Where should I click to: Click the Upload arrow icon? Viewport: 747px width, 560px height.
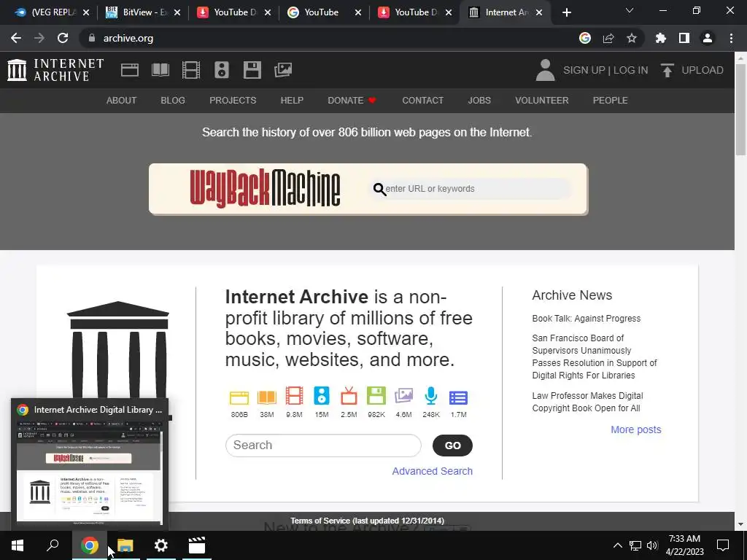(667, 70)
